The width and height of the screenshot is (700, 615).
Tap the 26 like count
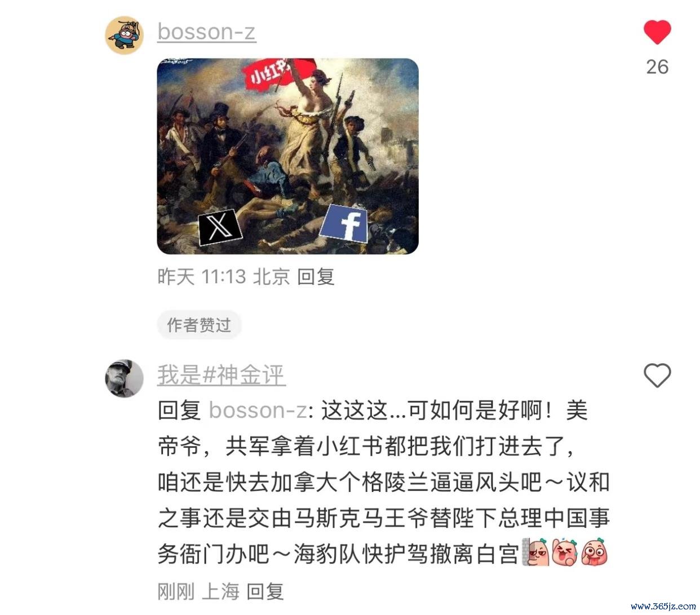pyautogui.click(x=657, y=67)
